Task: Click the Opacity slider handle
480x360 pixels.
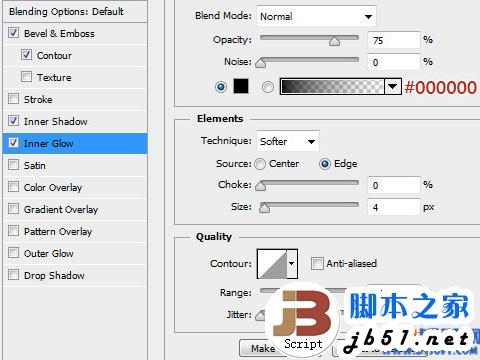Action: coord(334,41)
